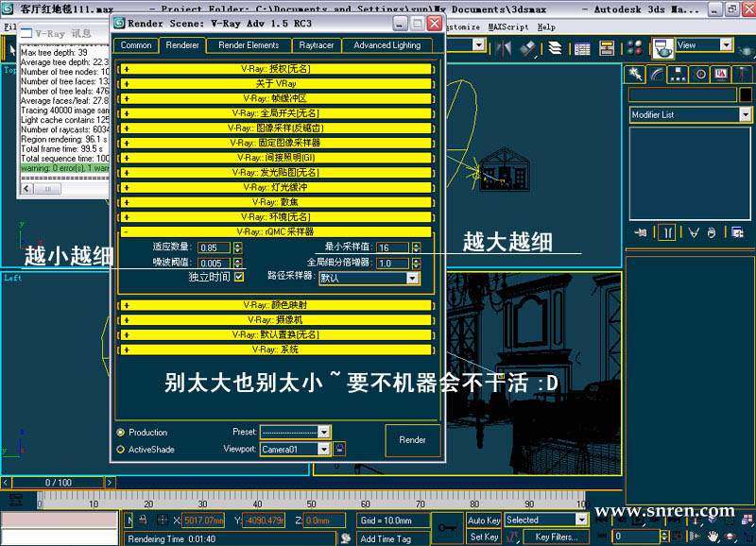Image resolution: width=756 pixels, height=546 pixels.
Task: Toggle the 独立时间 checkbox
Action: (x=239, y=277)
